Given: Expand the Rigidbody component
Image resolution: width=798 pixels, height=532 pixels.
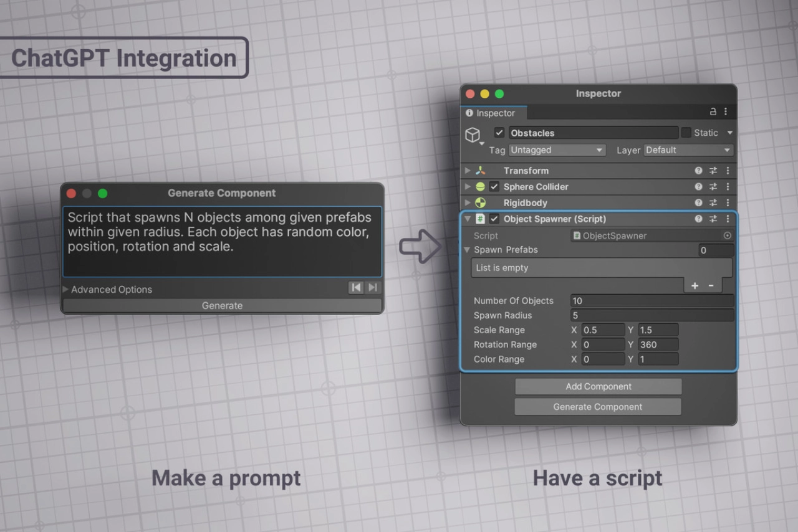Looking at the screenshot, I should coord(468,203).
